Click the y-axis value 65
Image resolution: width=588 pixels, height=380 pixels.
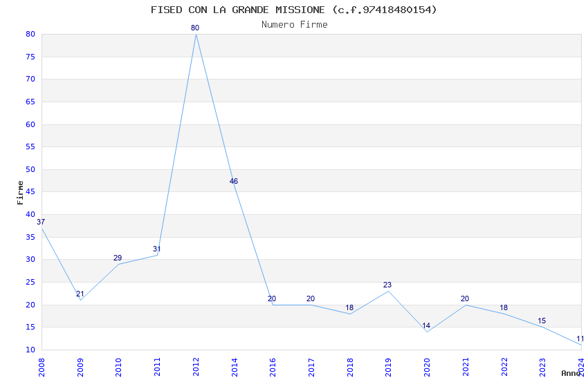click(30, 102)
